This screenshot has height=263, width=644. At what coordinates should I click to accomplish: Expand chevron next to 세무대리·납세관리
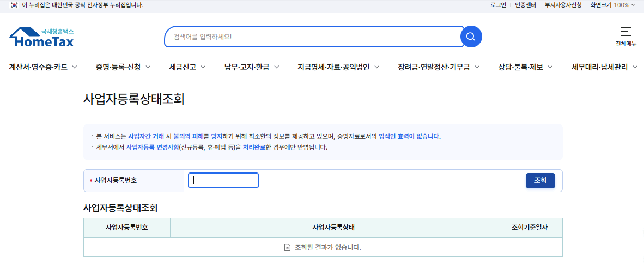pos(635,67)
